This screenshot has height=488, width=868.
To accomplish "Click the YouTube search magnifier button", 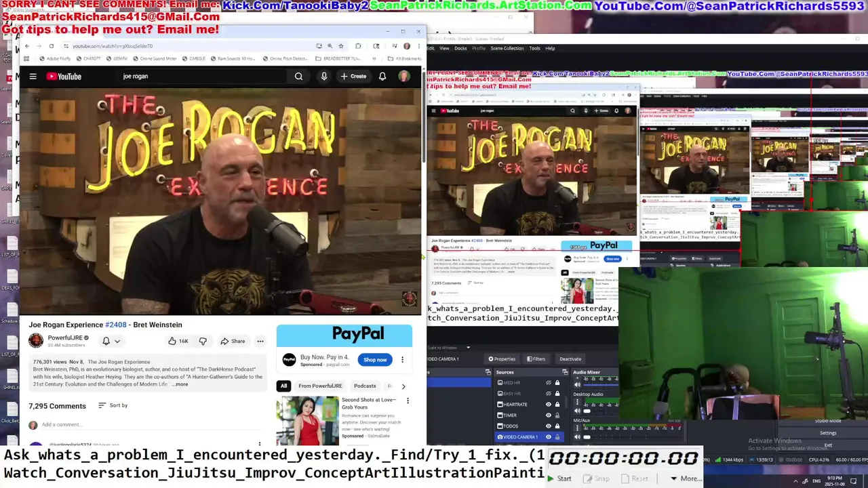I will click(298, 77).
